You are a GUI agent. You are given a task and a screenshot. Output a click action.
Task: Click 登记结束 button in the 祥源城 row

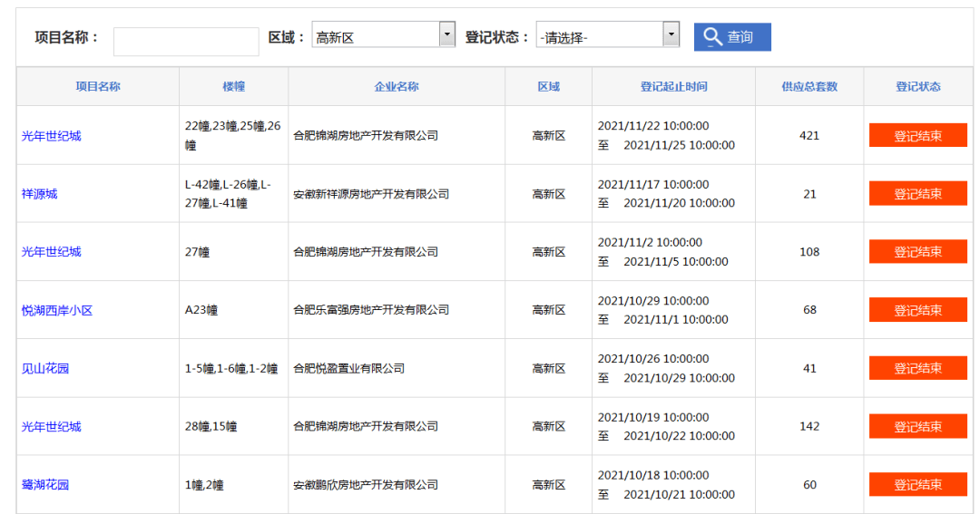tap(917, 194)
